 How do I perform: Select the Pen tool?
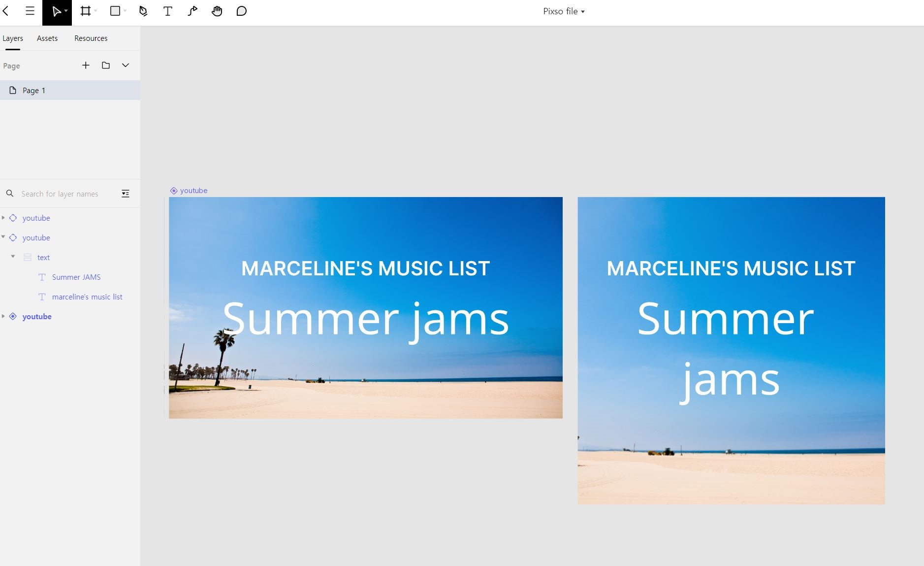143,11
